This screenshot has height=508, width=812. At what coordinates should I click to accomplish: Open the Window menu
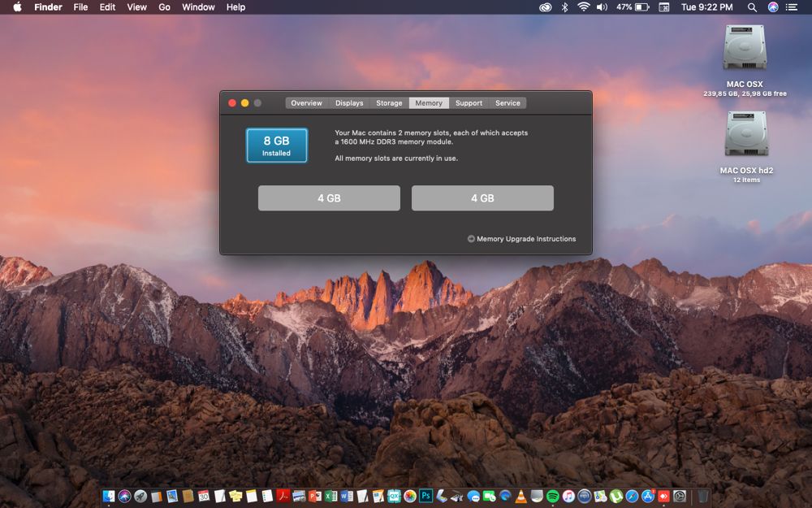pyautogui.click(x=198, y=7)
